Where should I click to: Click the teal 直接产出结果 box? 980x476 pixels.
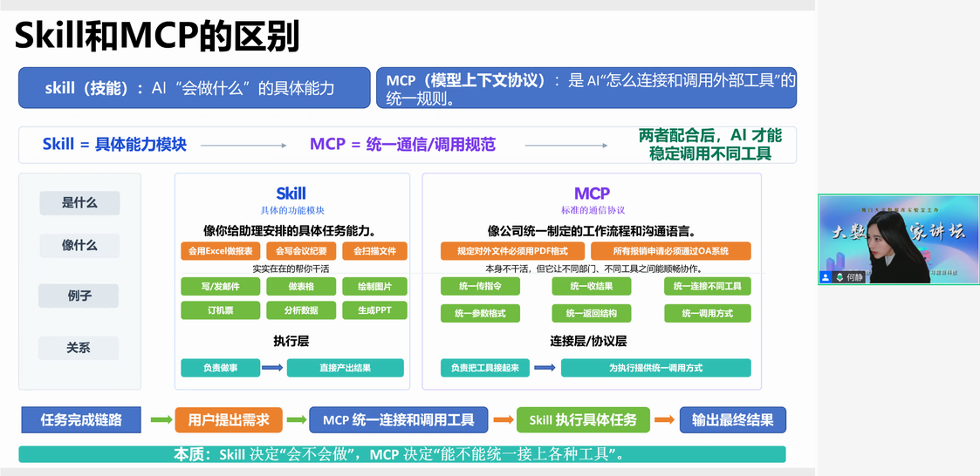pyautogui.click(x=345, y=368)
